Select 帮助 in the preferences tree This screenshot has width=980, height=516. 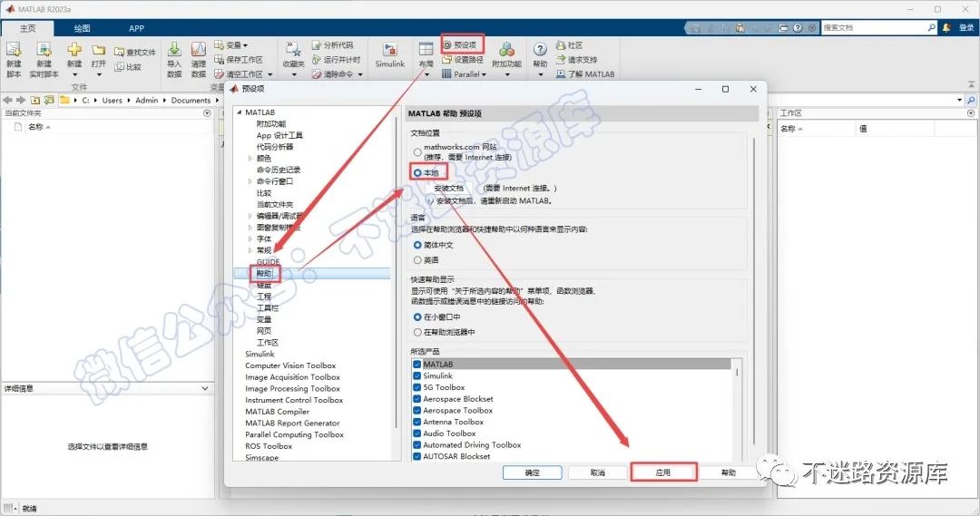coord(264,273)
